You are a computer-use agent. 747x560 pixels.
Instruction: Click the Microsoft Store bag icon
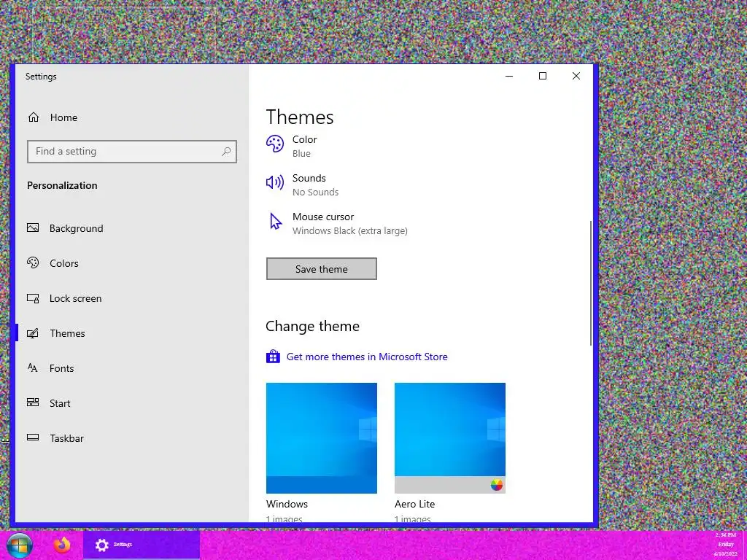(x=273, y=356)
